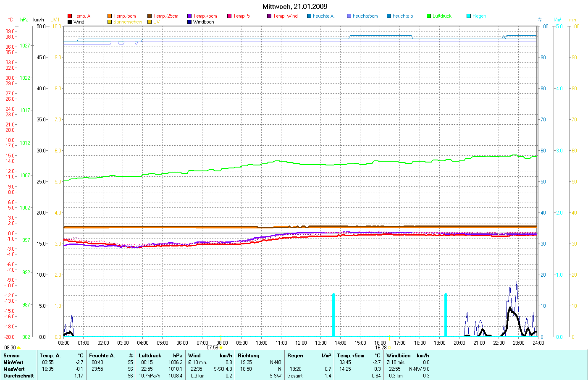Click the Windböen column header in table
This screenshot has width=588, height=380.
pyautogui.click(x=398, y=356)
